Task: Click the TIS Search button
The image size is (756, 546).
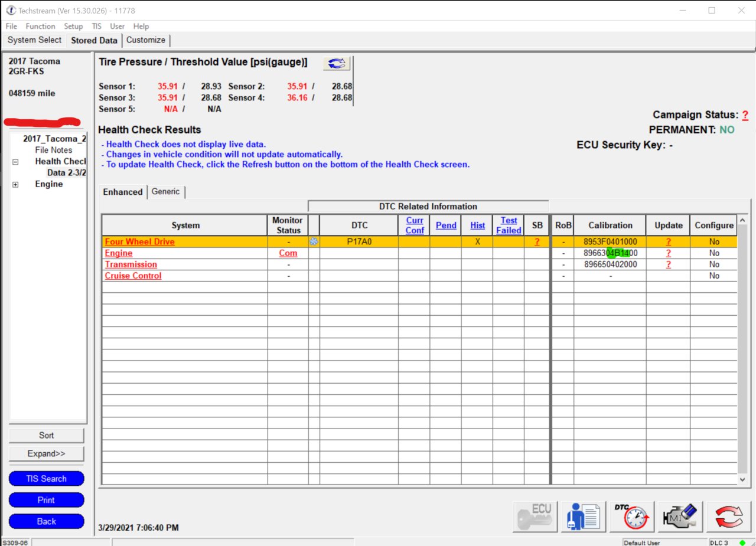Action: 47,479
